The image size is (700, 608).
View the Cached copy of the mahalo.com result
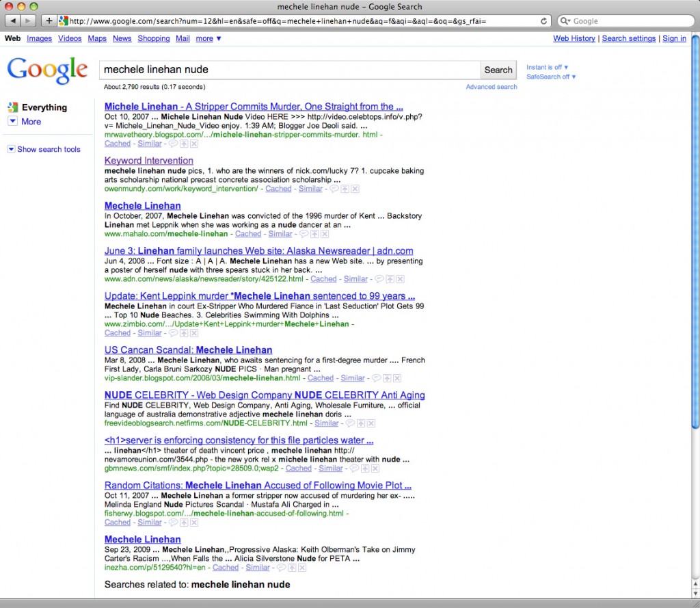point(248,234)
